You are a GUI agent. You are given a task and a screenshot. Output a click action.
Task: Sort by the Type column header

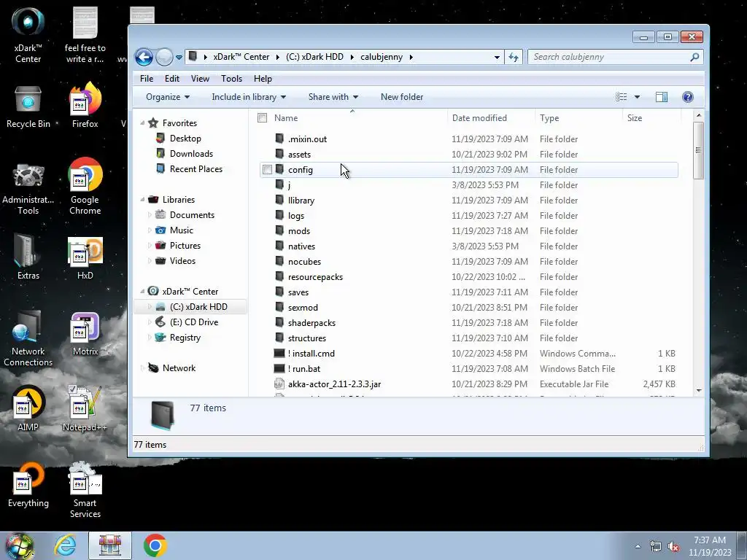pos(578,117)
